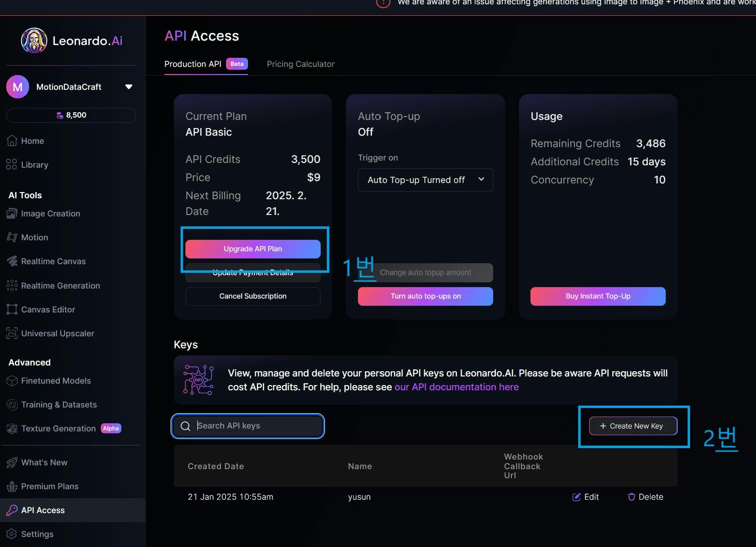Click the Upgrade API Plan button
Screen dimensions: 756x547
[x=253, y=249]
